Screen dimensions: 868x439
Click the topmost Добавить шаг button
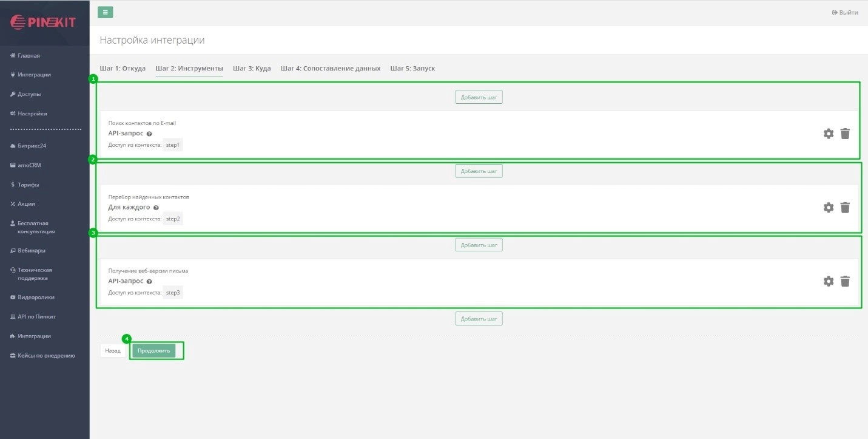tap(479, 97)
